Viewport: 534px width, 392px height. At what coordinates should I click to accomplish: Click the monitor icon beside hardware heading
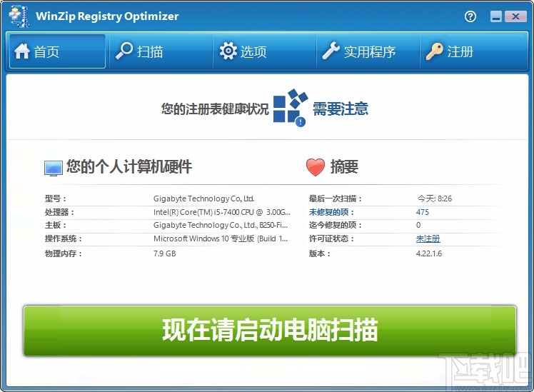pyautogui.click(x=54, y=169)
